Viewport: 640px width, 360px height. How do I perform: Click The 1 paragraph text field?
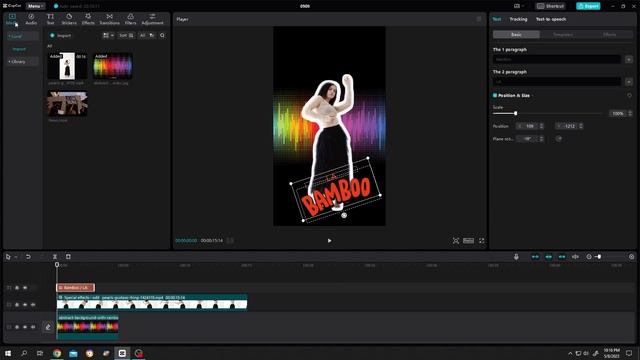(x=557, y=60)
